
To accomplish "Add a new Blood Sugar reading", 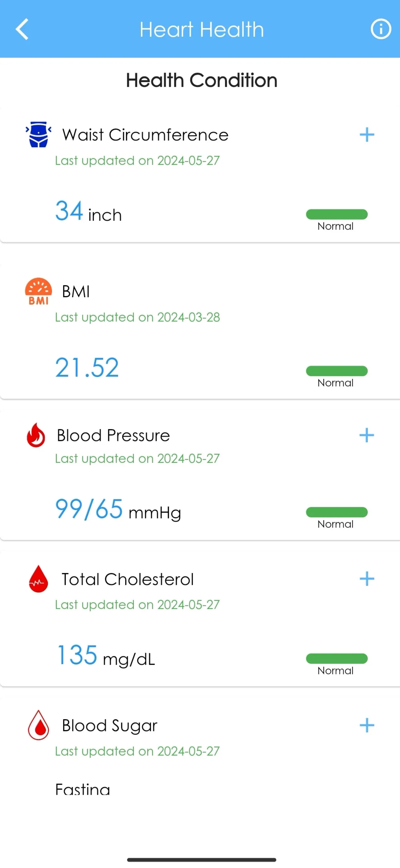I will click(367, 725).
